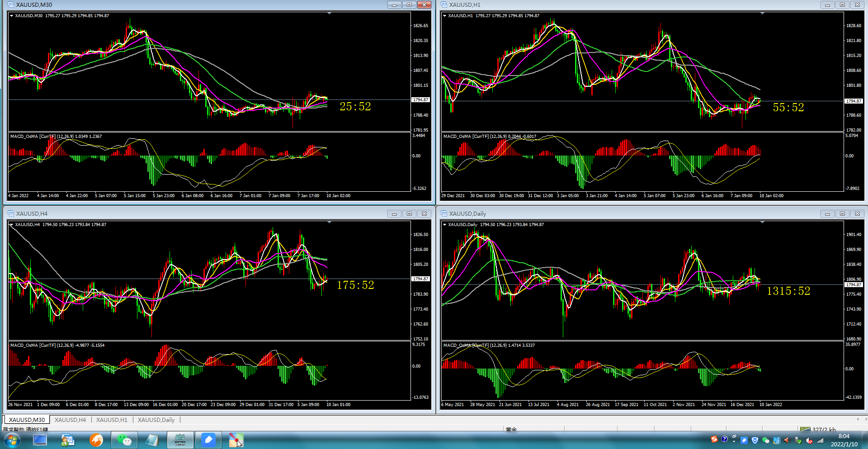
Task: Launch the orange browser from the taskbar
Action: point(96,440)
